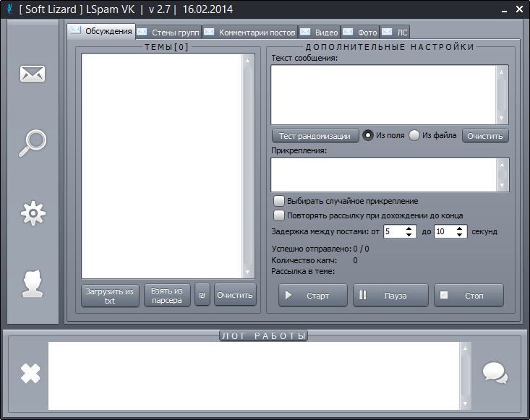Click Очистить next to Из файла
This screenshot has width=530, height=420.
[485, 136]
